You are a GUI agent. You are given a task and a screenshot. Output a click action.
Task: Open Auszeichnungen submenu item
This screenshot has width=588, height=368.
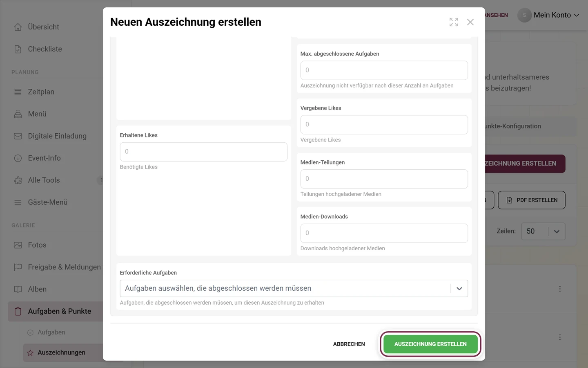(x=62, y=353)
